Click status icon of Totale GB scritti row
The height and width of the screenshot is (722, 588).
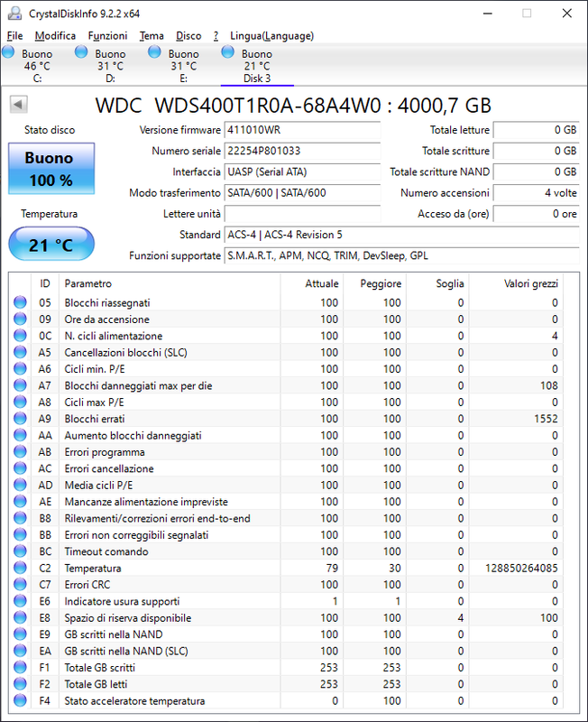(20, 667)
